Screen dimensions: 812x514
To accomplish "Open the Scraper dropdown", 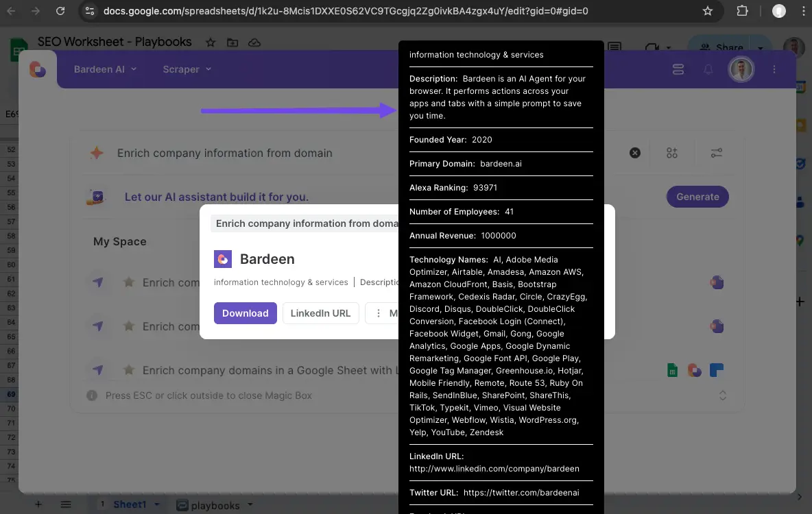I will tap(186, 69).
